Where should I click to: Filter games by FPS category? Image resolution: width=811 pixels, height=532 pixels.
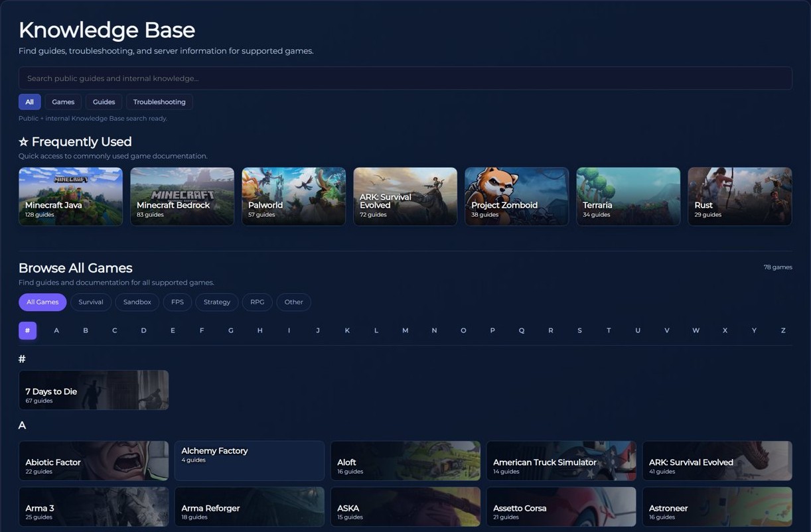click(177, 302)
